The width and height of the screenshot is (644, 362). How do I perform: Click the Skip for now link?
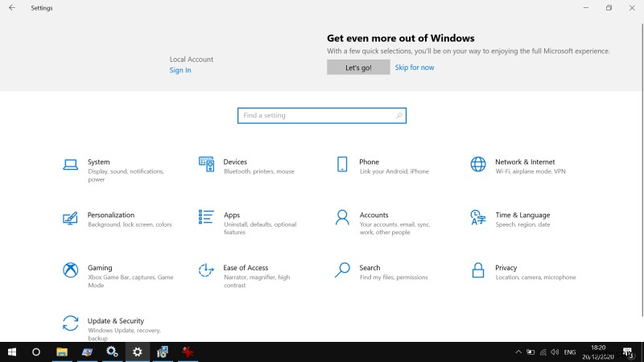click(x=415, y=68)
